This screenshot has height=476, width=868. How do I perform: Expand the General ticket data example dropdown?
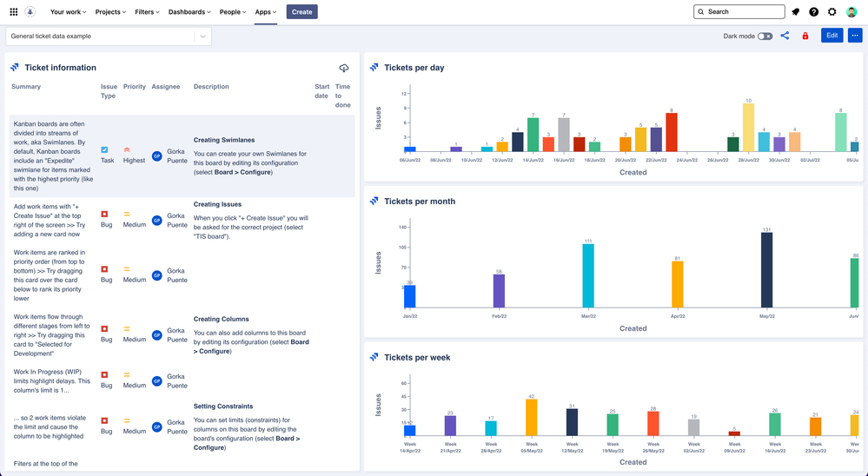coord(109,36)
